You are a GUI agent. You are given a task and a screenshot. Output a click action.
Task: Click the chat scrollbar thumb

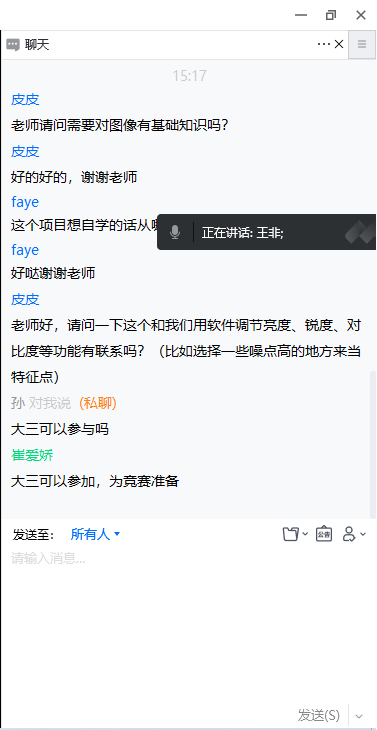point(372,444)
